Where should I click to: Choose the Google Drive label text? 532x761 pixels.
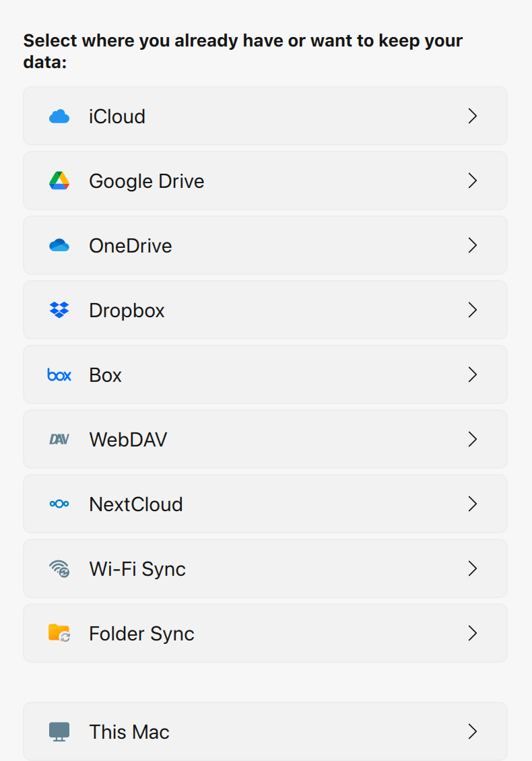coord(147,182)
